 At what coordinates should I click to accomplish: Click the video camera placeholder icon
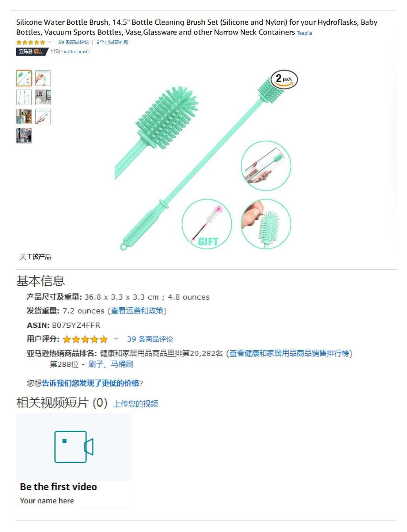point(74,447)
